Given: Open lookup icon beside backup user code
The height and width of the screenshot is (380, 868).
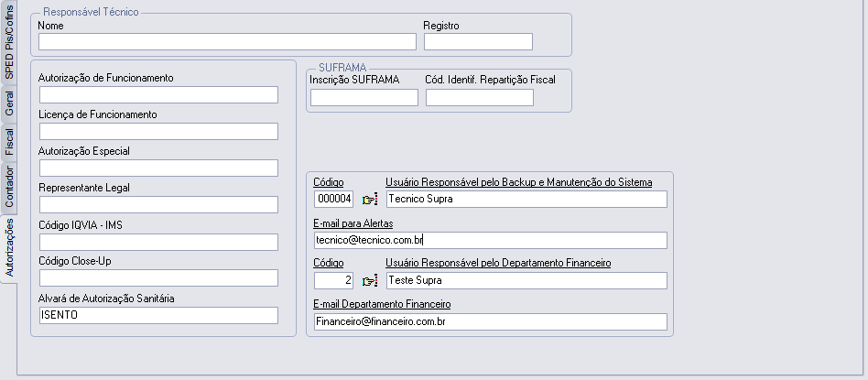Looking at the screenshot, I should [x=370, y=200].
